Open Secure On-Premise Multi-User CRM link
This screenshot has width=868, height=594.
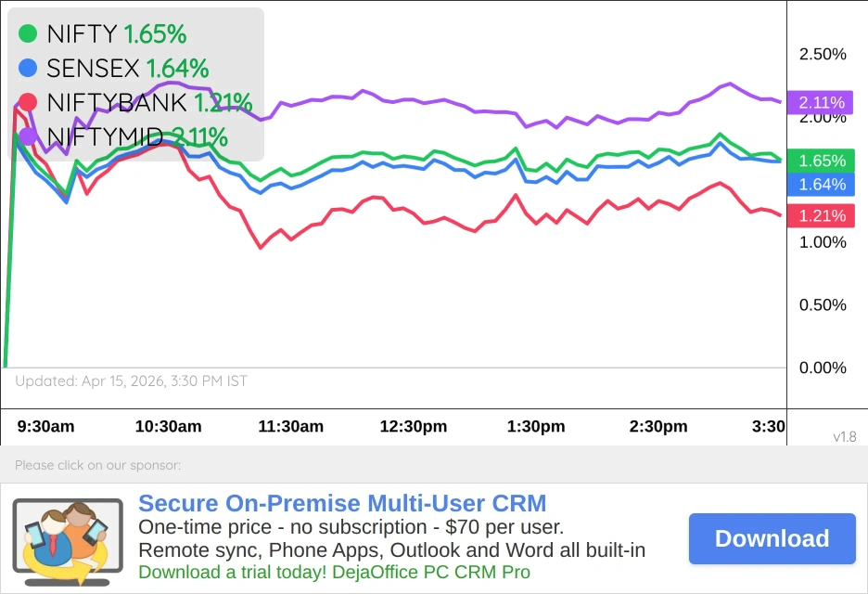pyautogui.click(x=342, y=504)
